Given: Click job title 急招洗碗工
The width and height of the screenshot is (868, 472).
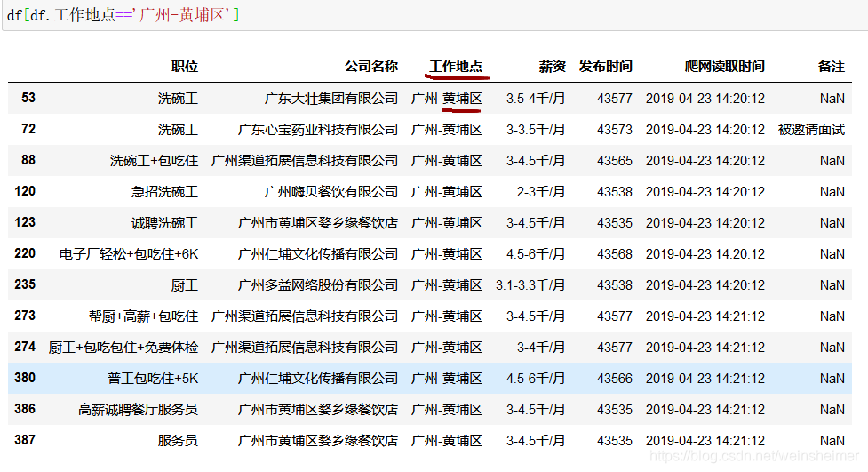Looking at the screenshot, I should 164,192.
